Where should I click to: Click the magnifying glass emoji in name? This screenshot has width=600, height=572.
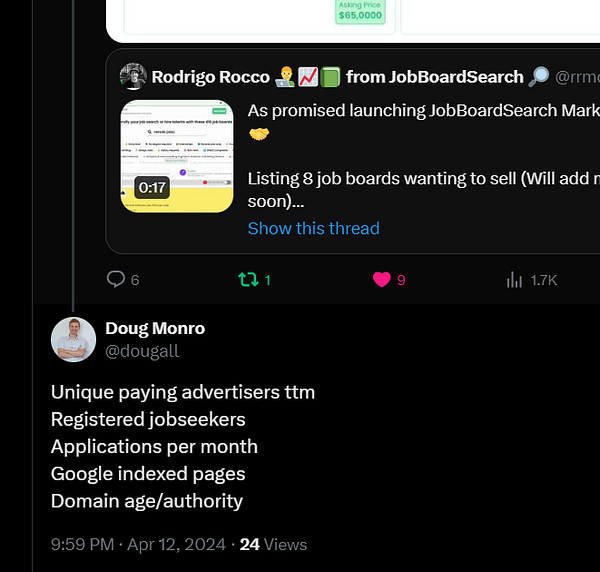[x=538, y=77]
